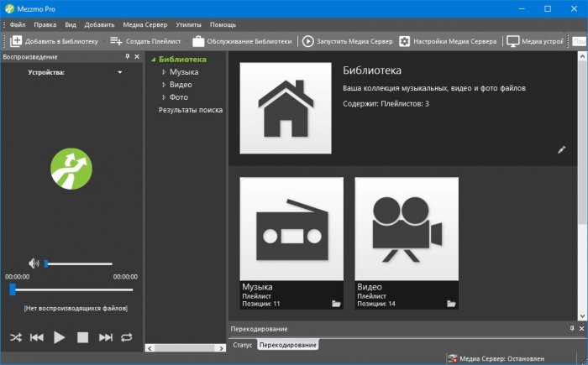This screenshot has width=588, height=365.
Task: Click the pencil edit icon for Библиотека
Action: click(x=562, y=149)
